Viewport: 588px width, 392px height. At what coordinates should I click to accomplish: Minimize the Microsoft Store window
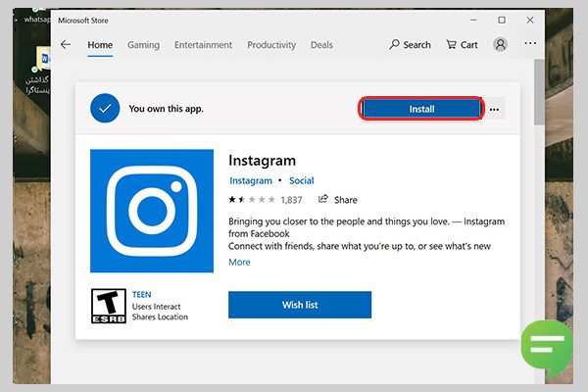pyautogui.click(x=473, y=20)
